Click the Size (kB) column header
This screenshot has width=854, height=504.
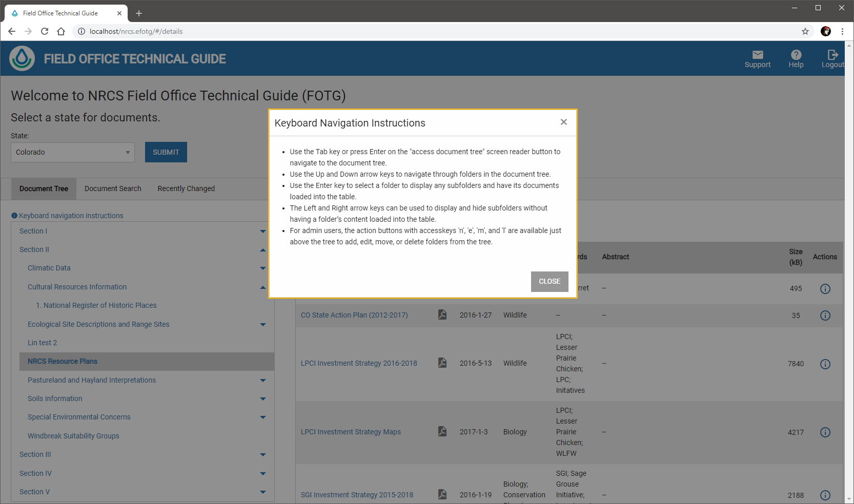coord(796,257)
